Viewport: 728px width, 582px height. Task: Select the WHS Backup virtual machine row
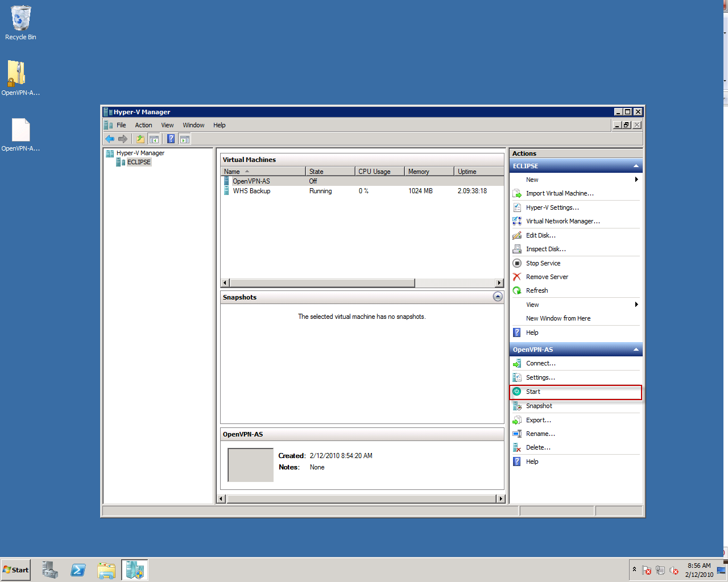click(x=362, y=191)
